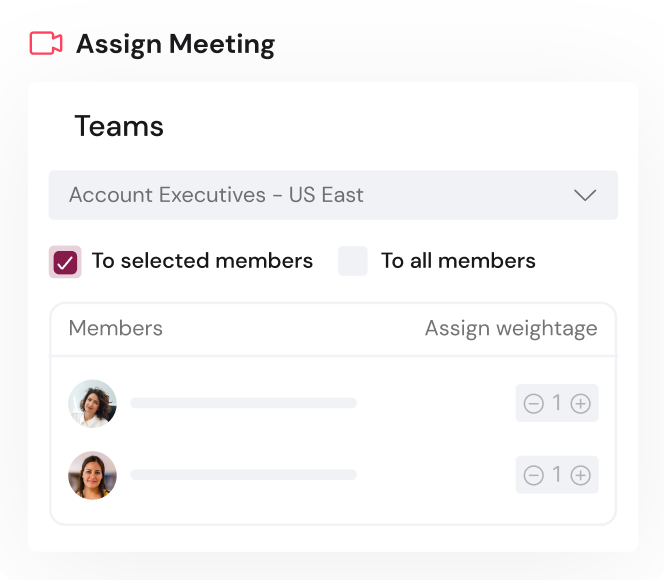
Task: Click the Teams section heading
Action: [119, 127]
